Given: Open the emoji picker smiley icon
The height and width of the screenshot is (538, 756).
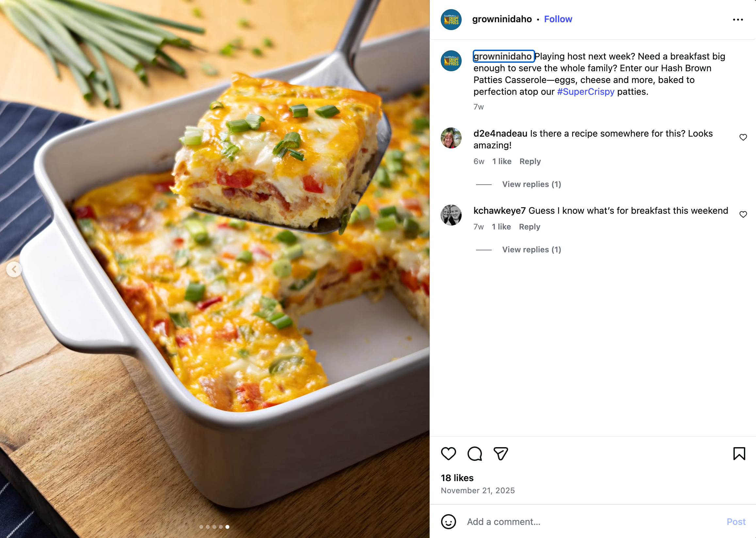Looking at the screenshot, I should (x=448, y=521).
